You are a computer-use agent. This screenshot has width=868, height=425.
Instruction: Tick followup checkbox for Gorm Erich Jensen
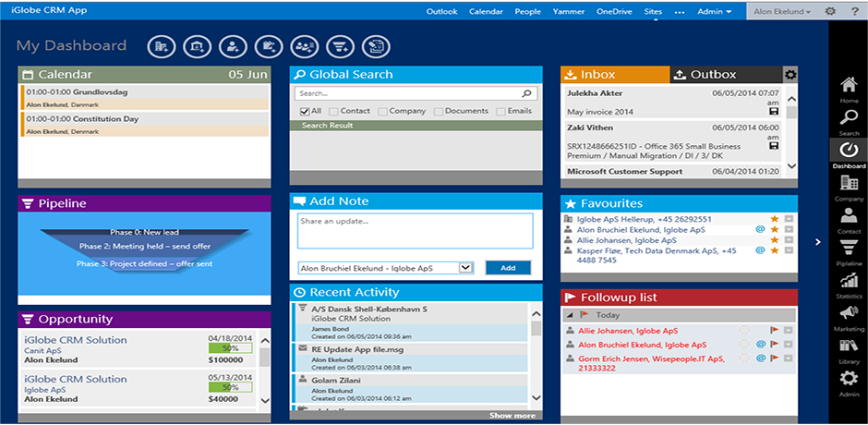744,358
